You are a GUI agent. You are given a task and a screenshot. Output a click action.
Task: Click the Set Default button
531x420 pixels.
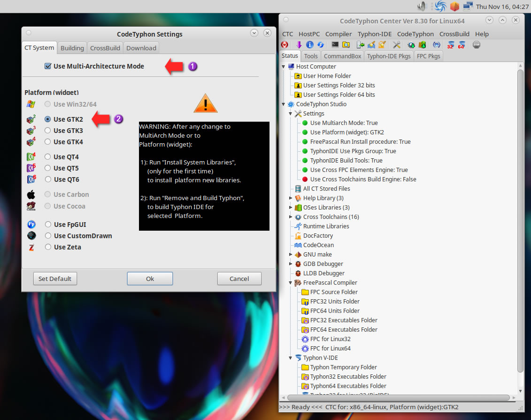pyautogui.click(x=55, y=279)
